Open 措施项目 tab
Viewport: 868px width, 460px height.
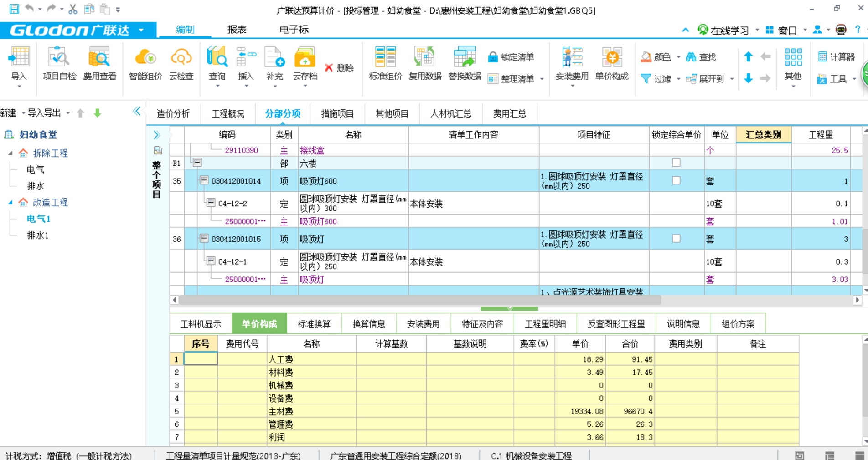337,113
